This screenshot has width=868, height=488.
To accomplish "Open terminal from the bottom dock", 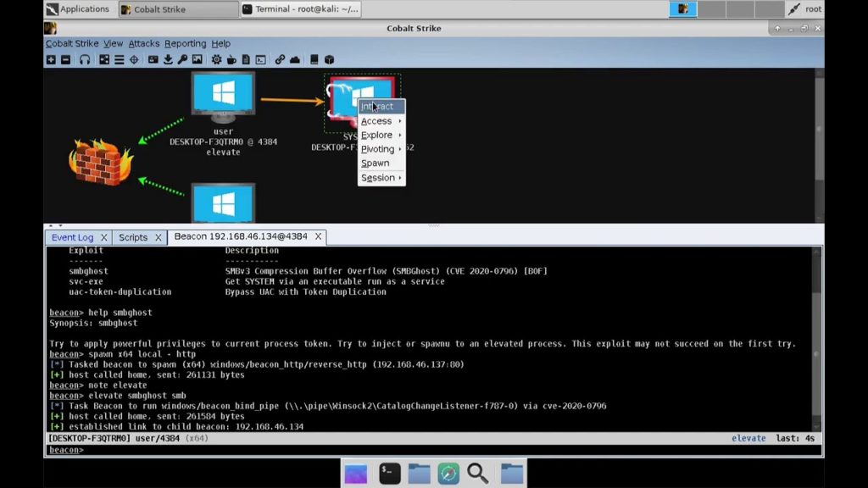I will 390,474.
